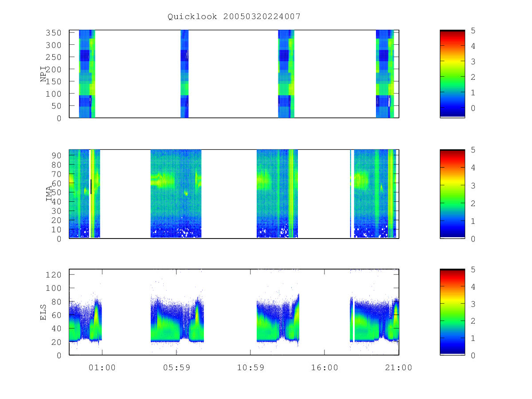Click the yellow vertical stripe in first IMA segment
This screenshot has height=399, width=532.
(x=92, y=194)
